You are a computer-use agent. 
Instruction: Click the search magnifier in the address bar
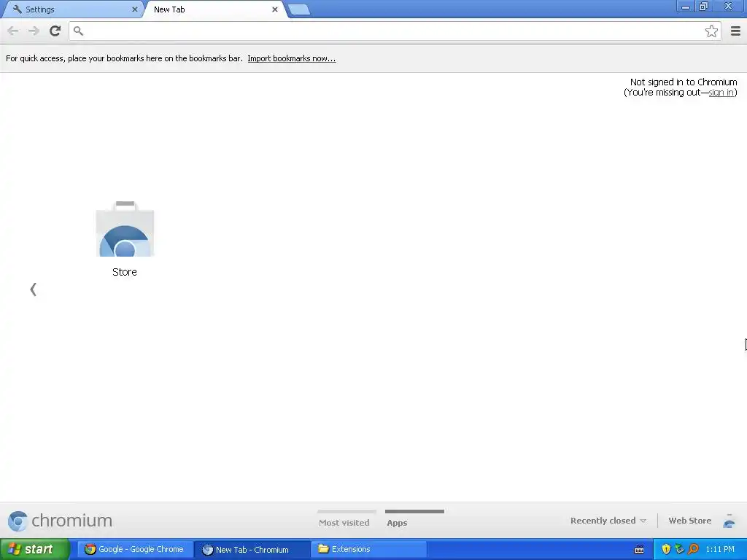coord(79,31)
